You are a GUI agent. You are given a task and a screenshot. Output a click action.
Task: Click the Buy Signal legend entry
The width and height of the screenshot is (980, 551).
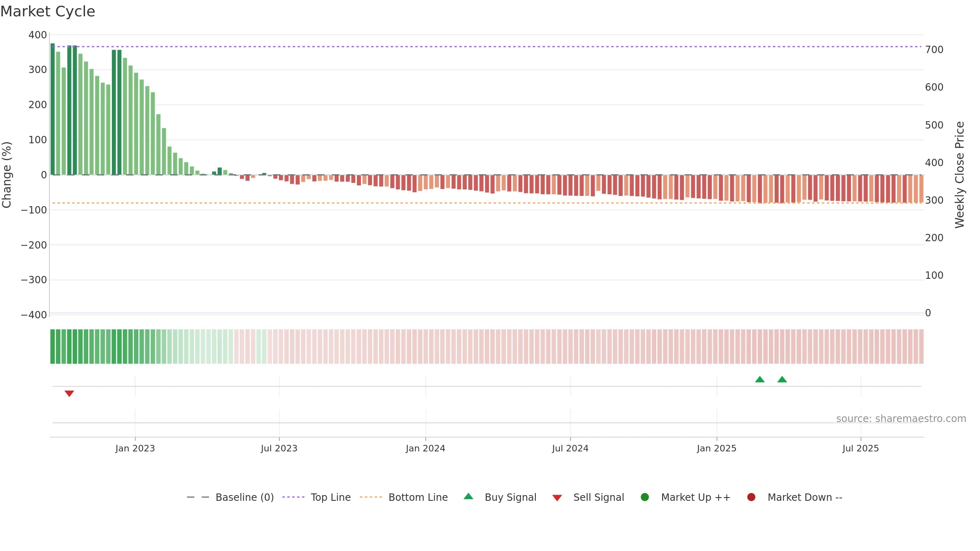pos(500,497)
